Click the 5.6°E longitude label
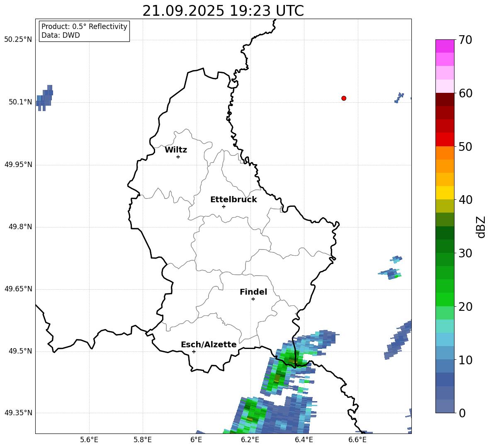This screenshot has height=448, width=491. coord(89,440)
